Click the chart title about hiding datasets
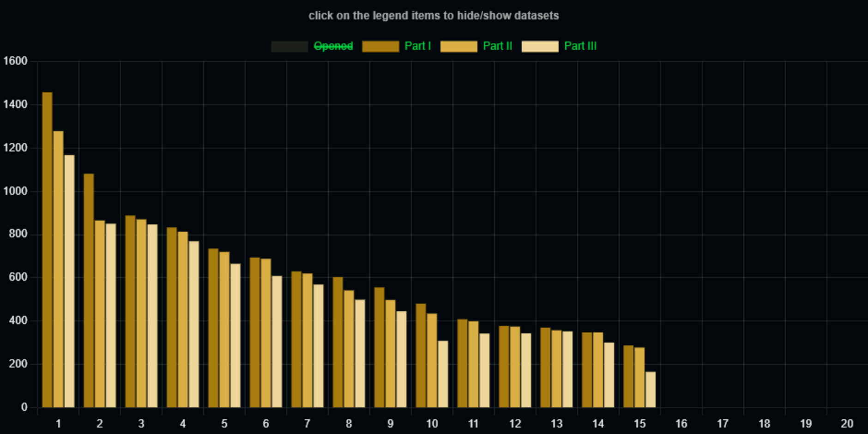Viewport: 868px width, 434px height. coord(434,16)
